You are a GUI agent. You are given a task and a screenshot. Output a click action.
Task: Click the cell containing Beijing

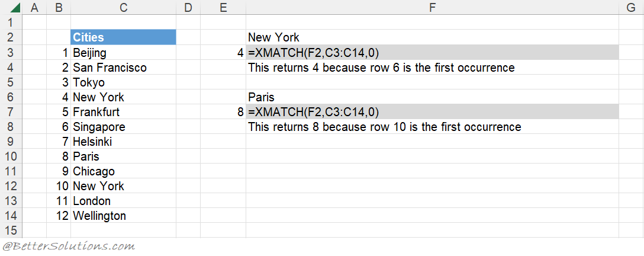124,53
